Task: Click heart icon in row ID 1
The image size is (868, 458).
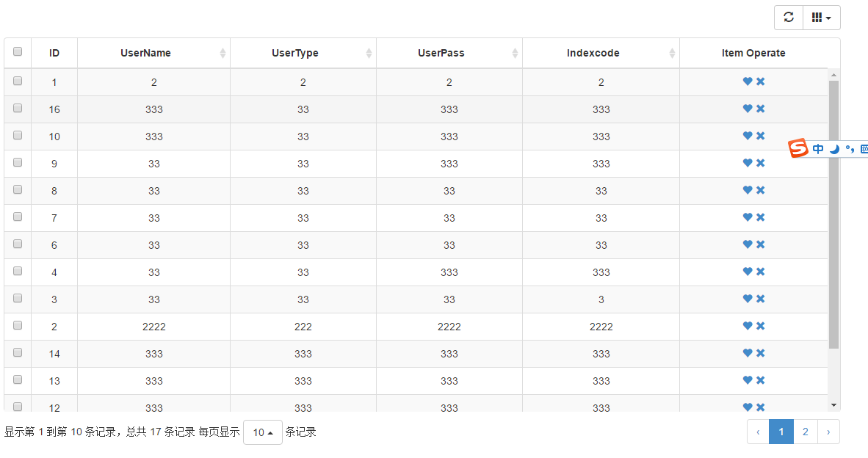Action: (x=748, y=81)
